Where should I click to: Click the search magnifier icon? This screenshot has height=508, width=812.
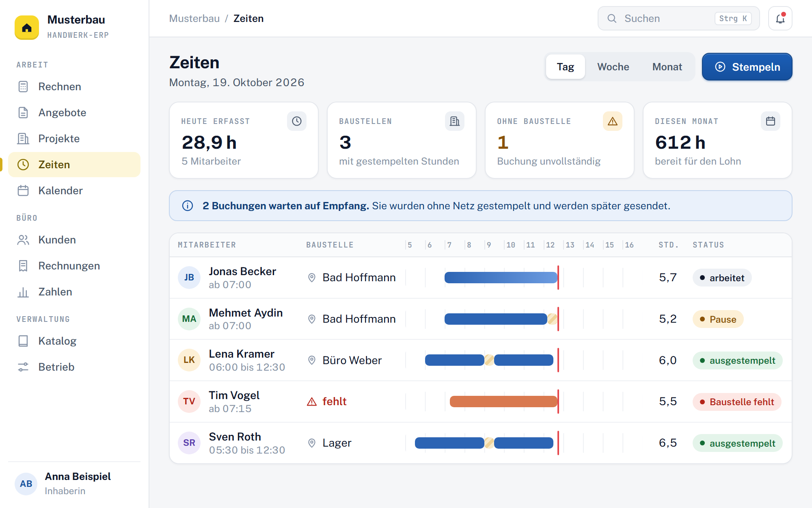pyautogui.click(x=611, y=18)
